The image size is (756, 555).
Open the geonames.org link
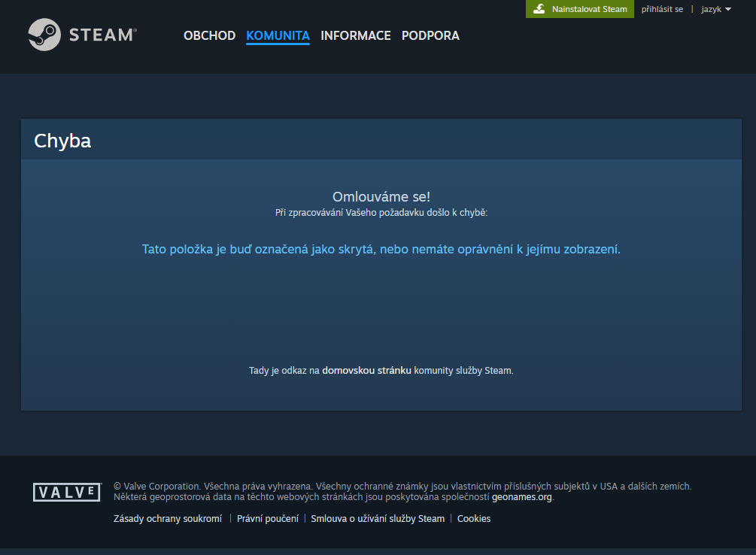click(522, 496)
